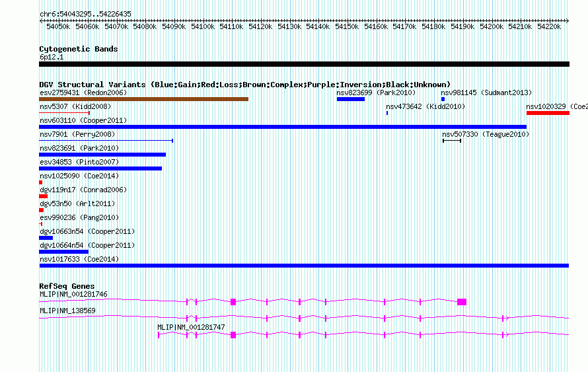Image resolution: width=588 pixels, height=372 pixels.
Task: Click the 54220k ruler label
Action: tap(549, 26)
